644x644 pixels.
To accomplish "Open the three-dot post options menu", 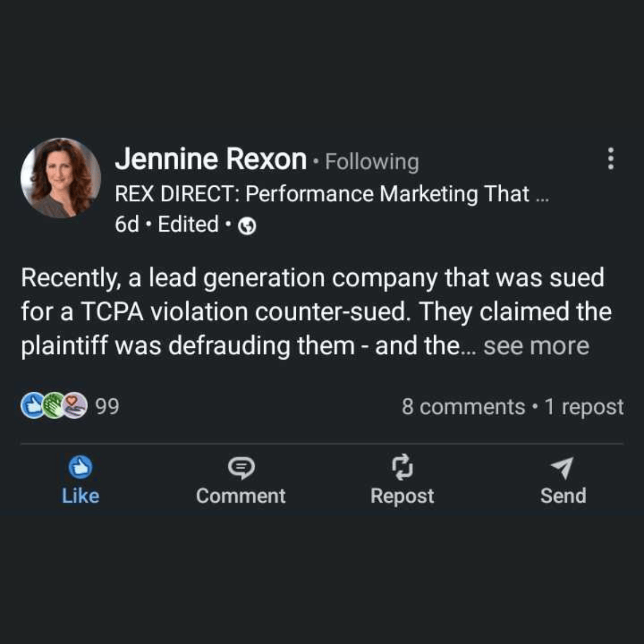I will pos(610,159).
